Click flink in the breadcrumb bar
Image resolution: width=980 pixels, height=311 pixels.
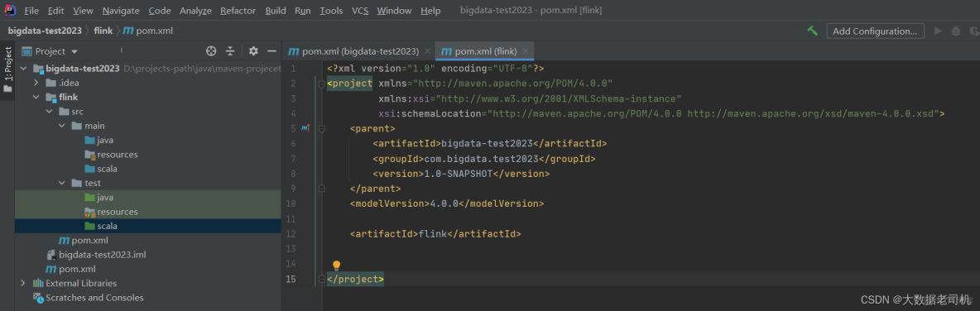pyautogui.click(x=103, y=31)
